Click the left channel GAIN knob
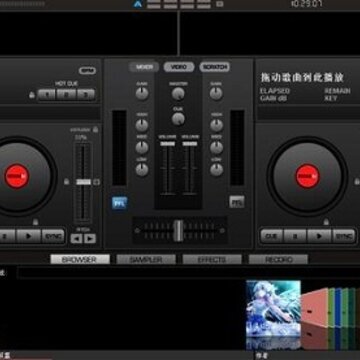This screenshot has height=360, width=360. tap(142, 94)
